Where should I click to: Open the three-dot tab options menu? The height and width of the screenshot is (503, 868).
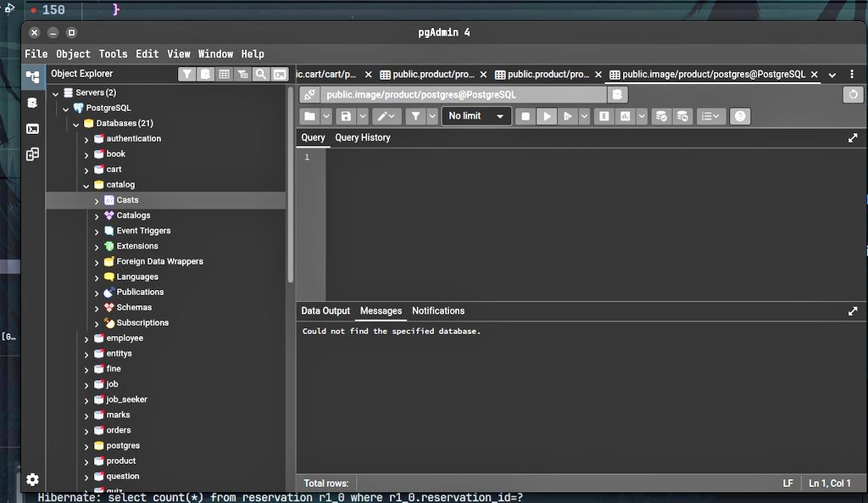point(852,75)
